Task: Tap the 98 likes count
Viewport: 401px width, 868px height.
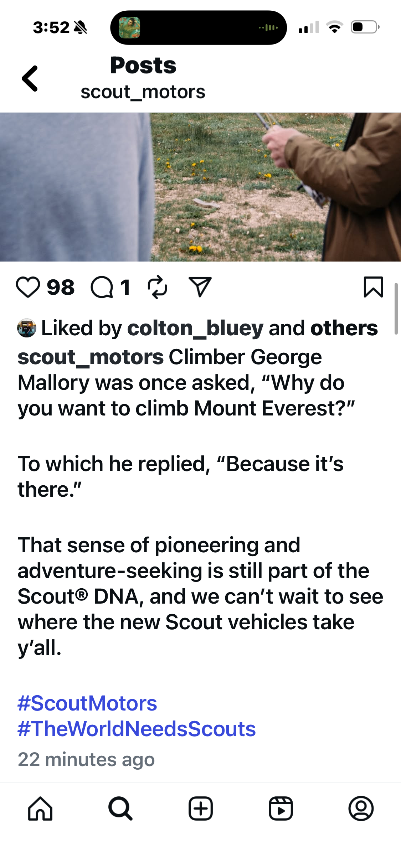Action: pyautogui.click(x=61, y=287)
